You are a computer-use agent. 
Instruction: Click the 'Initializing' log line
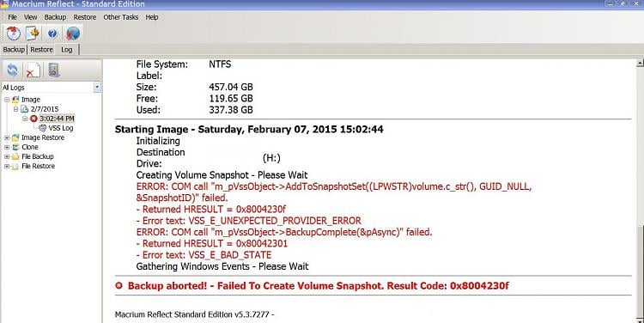pos(158,141)
